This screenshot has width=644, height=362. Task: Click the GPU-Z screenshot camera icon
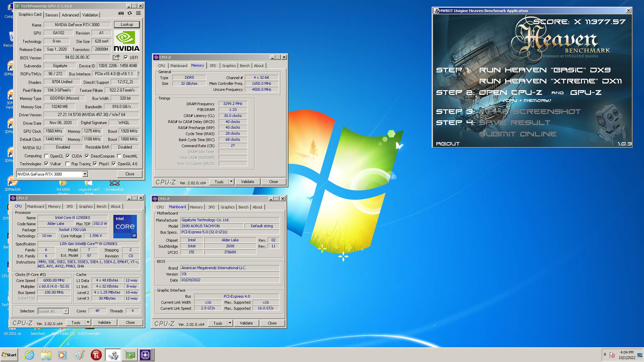pyautogui.click(x=121, y=13)
